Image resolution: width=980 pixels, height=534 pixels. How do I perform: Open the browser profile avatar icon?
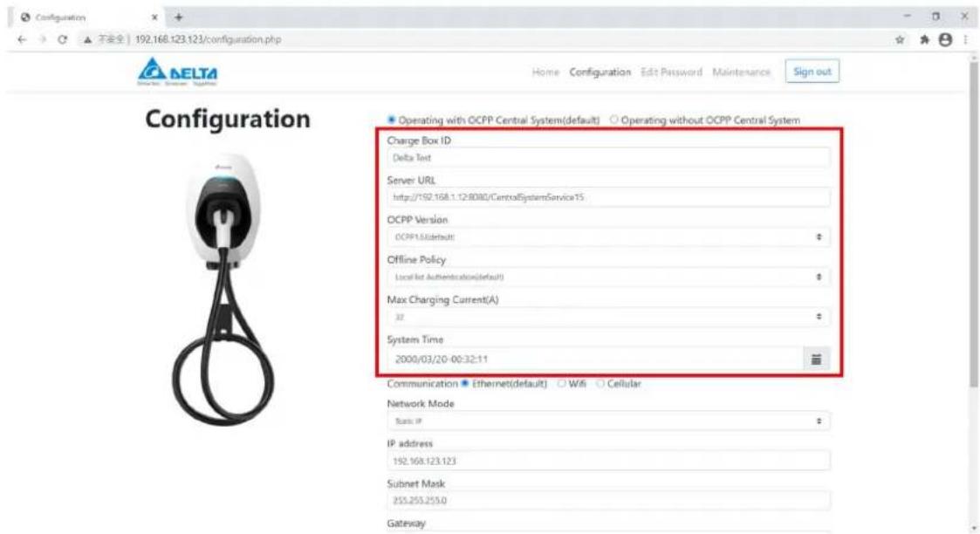point(945,40)
